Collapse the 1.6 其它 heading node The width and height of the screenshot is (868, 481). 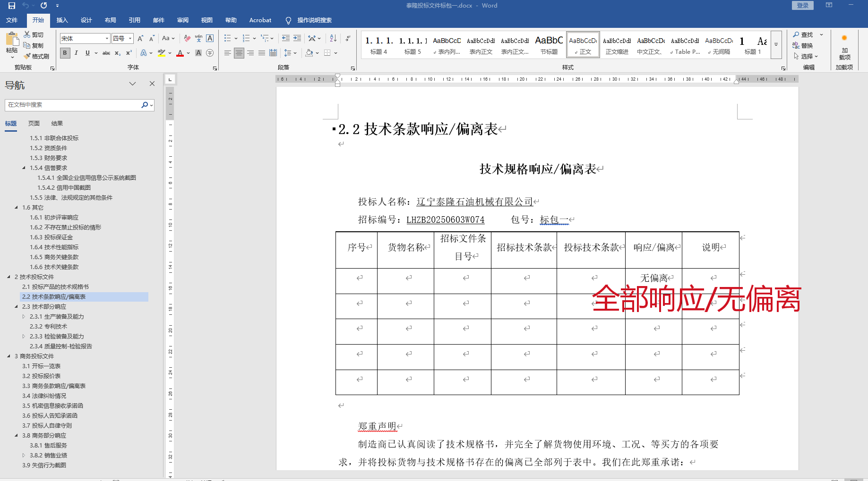tap(16, 208)
